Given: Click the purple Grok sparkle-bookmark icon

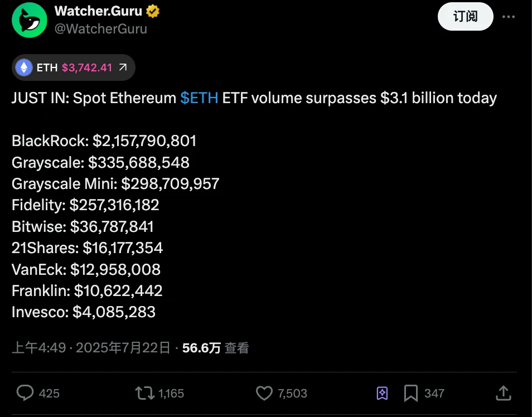Looking at the screenshot, I should pos(382,393).
